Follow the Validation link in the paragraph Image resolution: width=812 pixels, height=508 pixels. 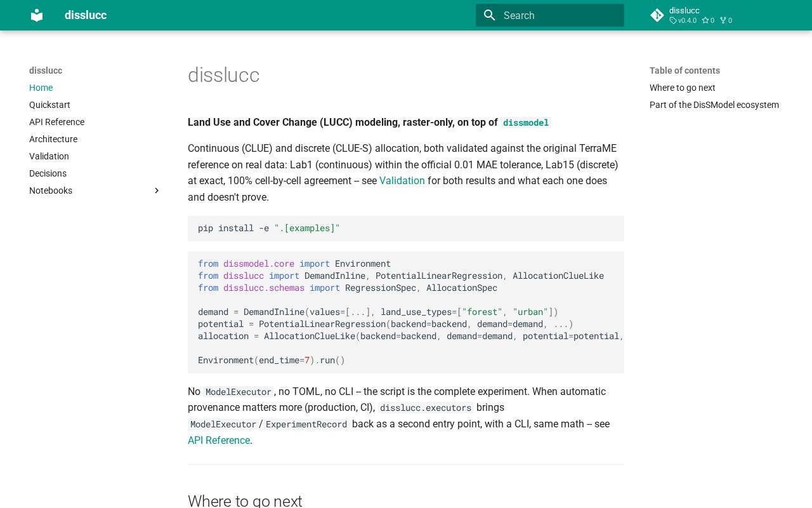pos(402,181)
